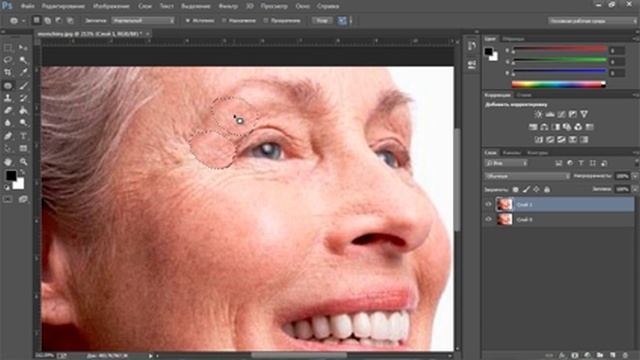The image size is (640, 360).
Task: Select the Patch tool in toolbox
Action: click(x=8, y=86)
